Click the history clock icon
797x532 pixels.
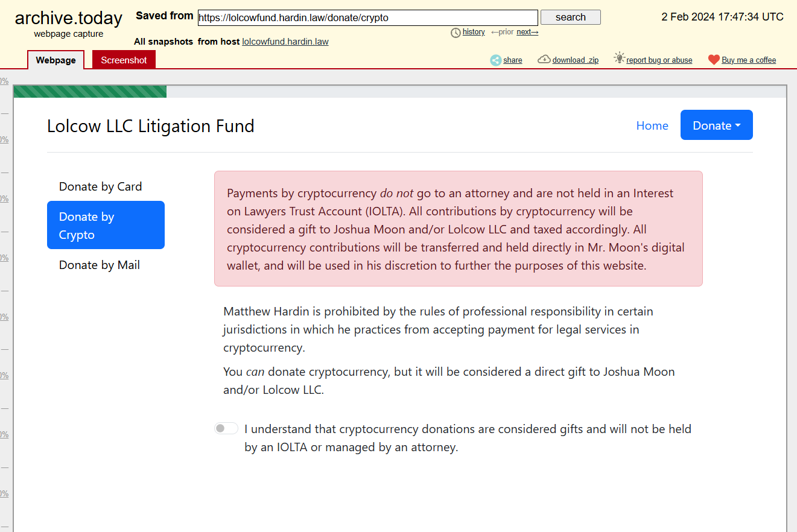pos(456,33)
